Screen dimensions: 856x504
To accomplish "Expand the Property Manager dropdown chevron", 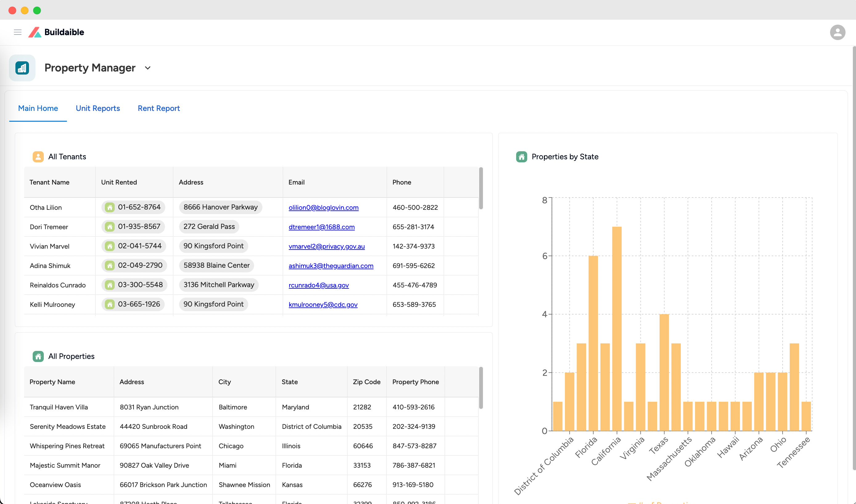I will click(147, 68).
